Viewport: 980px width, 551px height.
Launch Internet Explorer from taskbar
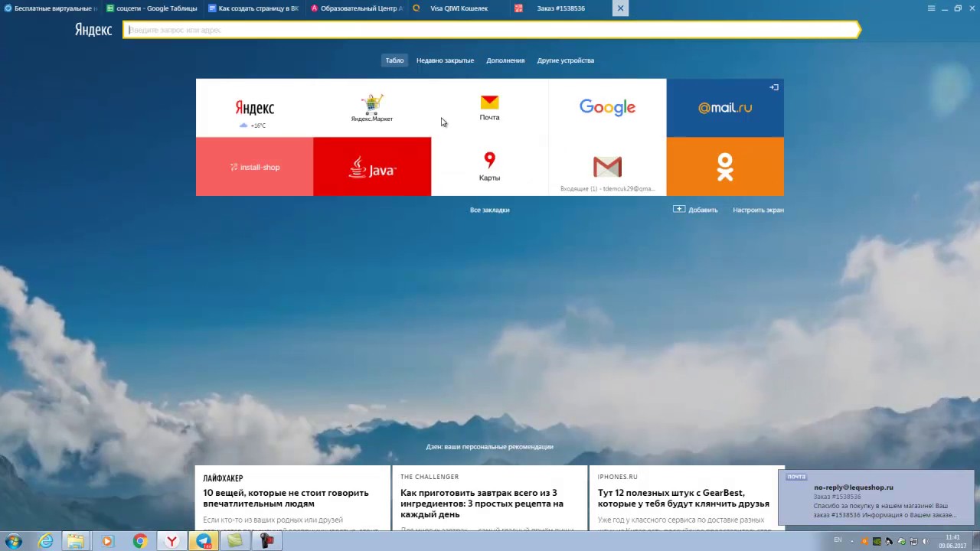46,541
